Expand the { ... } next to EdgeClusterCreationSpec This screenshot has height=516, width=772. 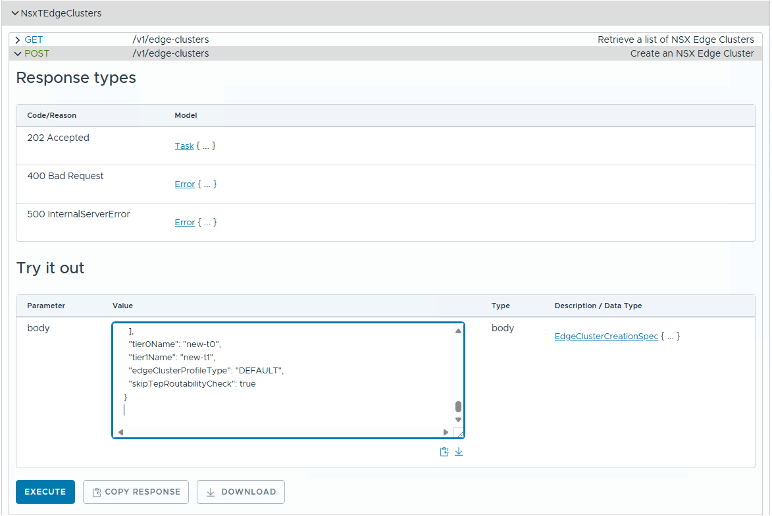pos(671,336)
